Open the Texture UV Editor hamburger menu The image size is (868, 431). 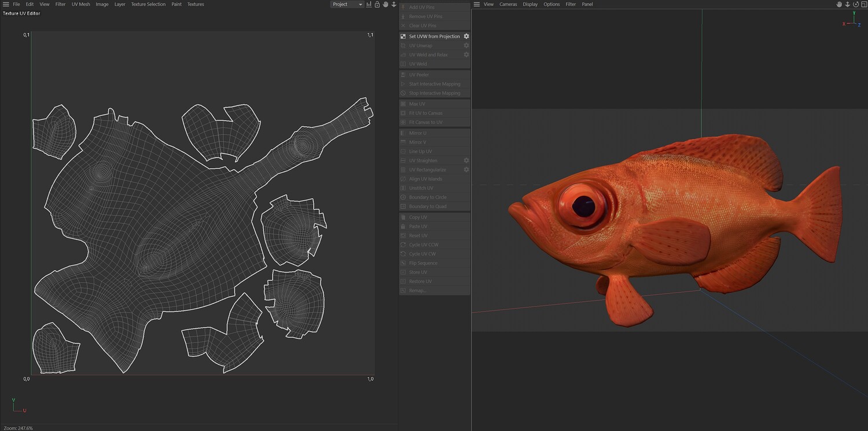coord(6,4)
